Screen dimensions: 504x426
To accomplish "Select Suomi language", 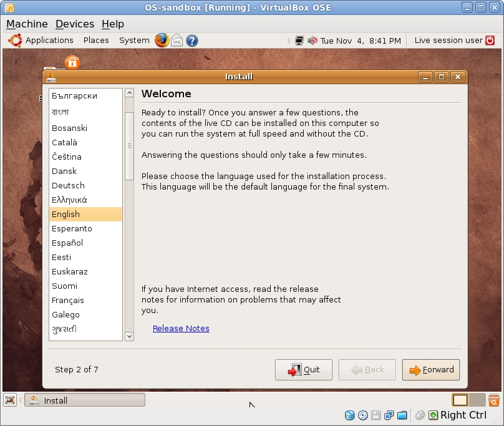I will [85, 286].
